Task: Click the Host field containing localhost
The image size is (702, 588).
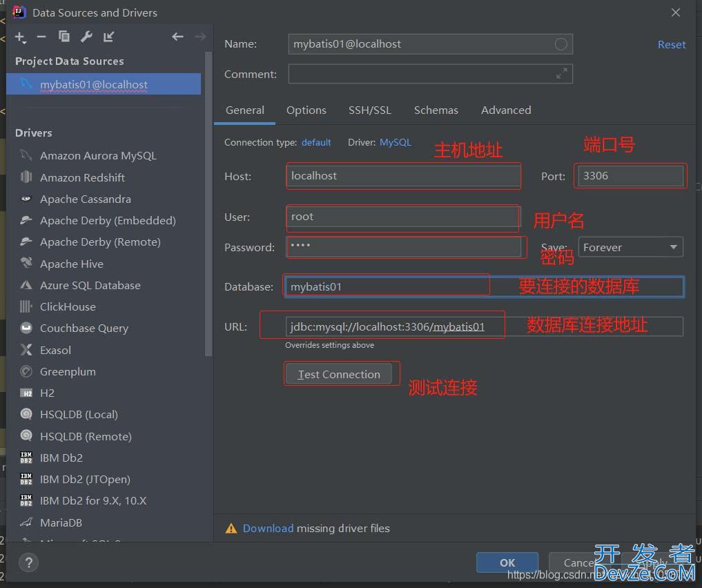Action: (403, 176)
